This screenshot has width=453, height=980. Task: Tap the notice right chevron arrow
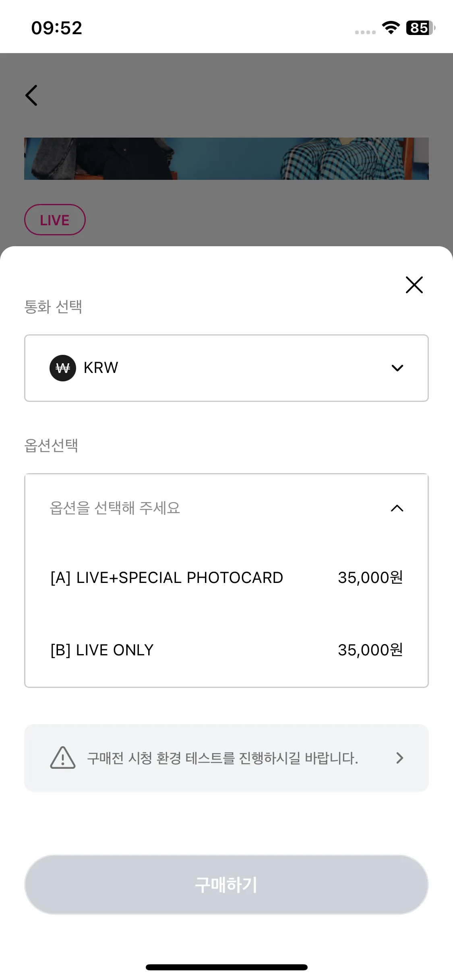click(x=399, y=758)
